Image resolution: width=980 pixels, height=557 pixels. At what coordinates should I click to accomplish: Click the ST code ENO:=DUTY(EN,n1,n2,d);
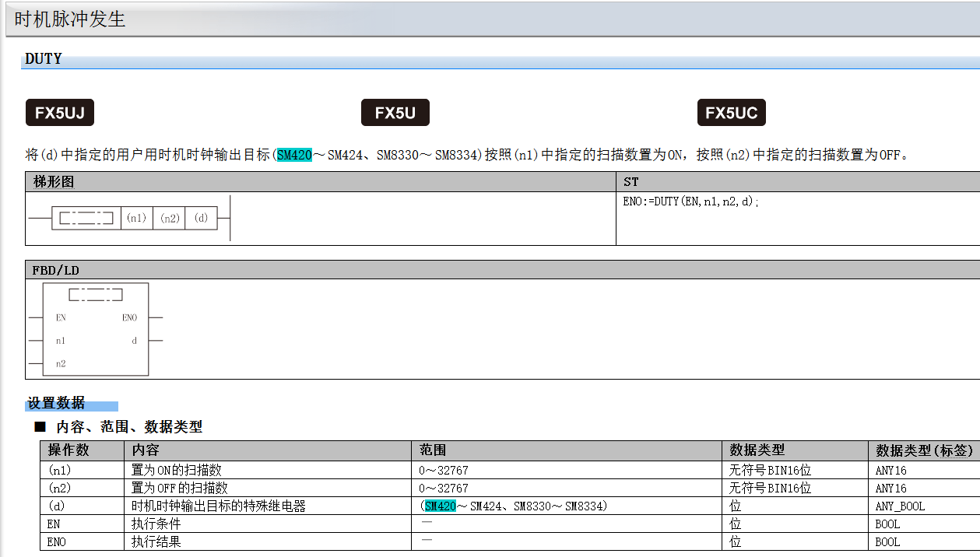(690, 201)
